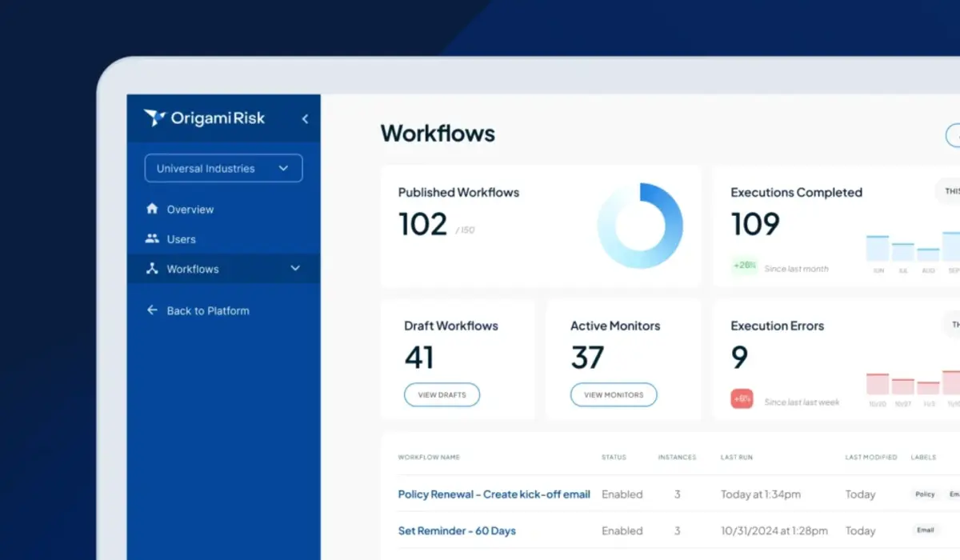Collapse sidebar with left chevron icon

point(305,119)
